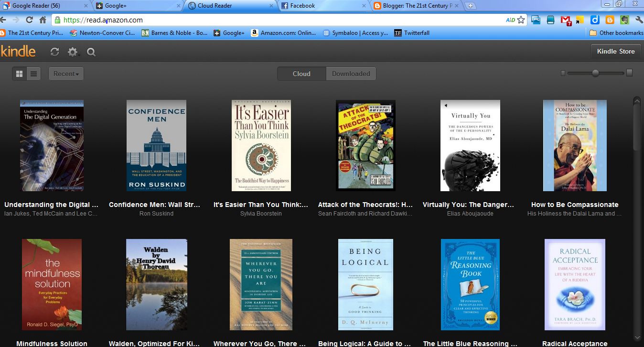
Task: Open Wherever You Go, There You Are cover
Action: pos(261,284)
